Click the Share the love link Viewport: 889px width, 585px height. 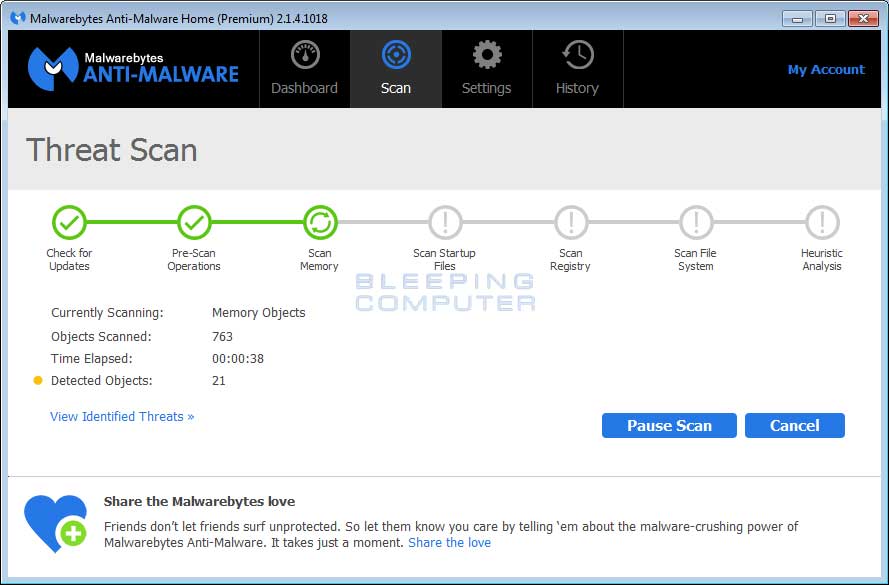tap(449, 542)
